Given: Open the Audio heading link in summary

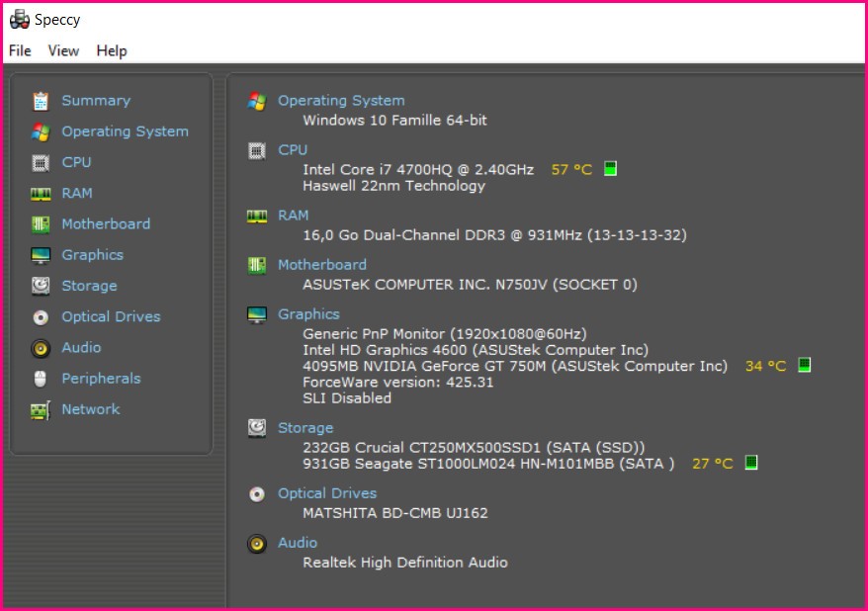Looking at the screenshot, I should [x=298, y=543].
